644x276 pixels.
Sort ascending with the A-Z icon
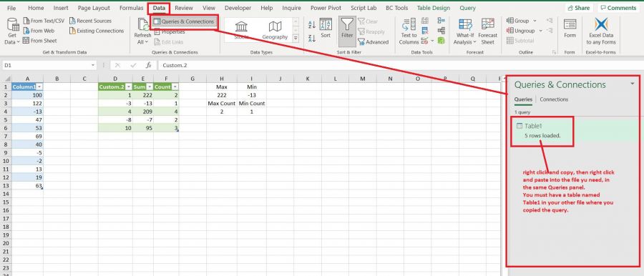pyautogui.click(x=312, y=25)
